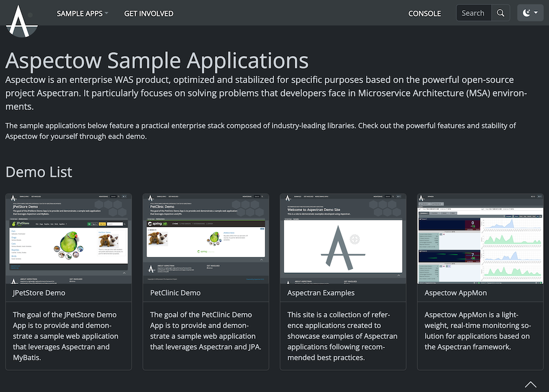
Task: Open the SAMPLE APPS dropdown menu
Action: tap(82, 13)
